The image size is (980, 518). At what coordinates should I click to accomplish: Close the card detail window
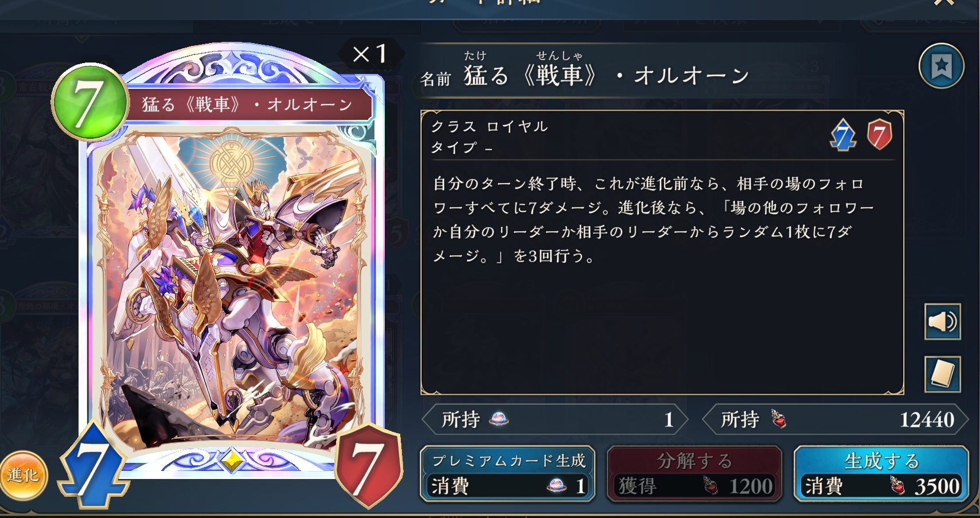(x=943, y=3)
